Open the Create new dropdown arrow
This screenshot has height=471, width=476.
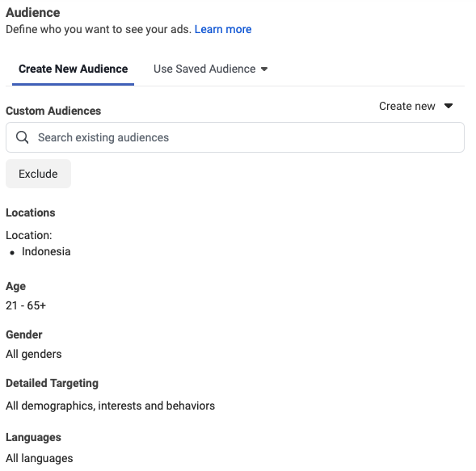coord(449,106)
